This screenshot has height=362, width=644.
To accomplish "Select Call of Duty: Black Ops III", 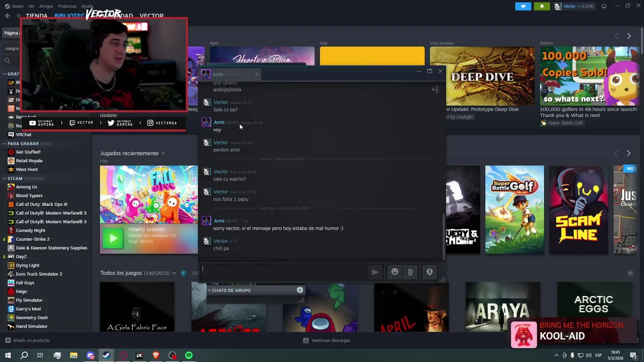I will pyautogui.click(x=41, y=204).
